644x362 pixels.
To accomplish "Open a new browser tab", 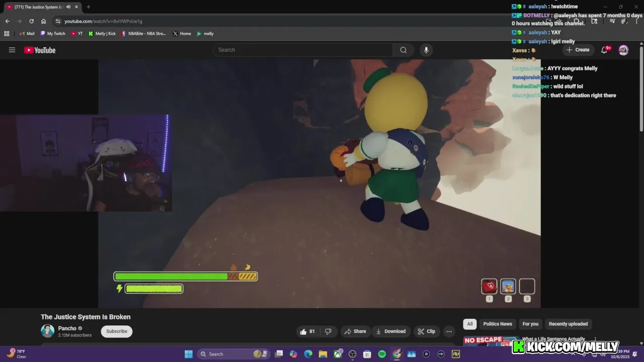I will 88,7.
